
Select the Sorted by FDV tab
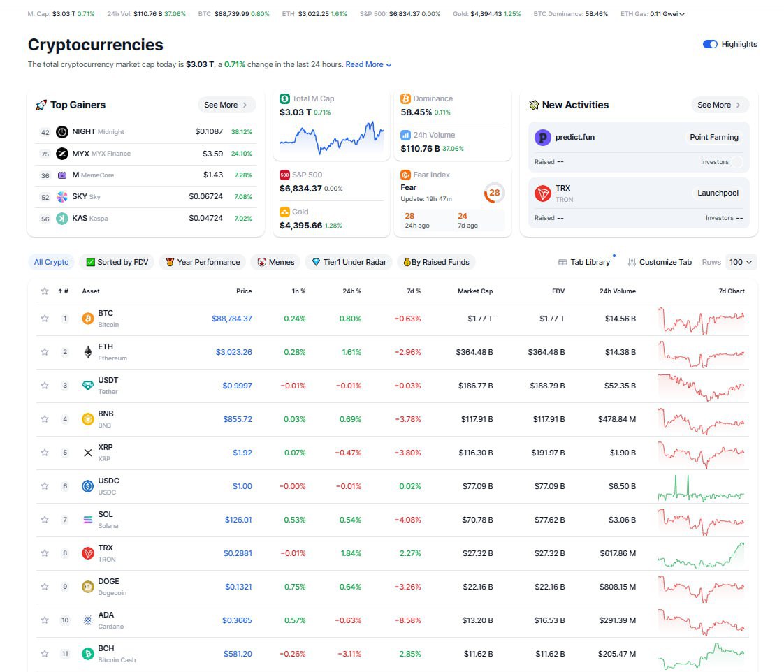[117, 262]
